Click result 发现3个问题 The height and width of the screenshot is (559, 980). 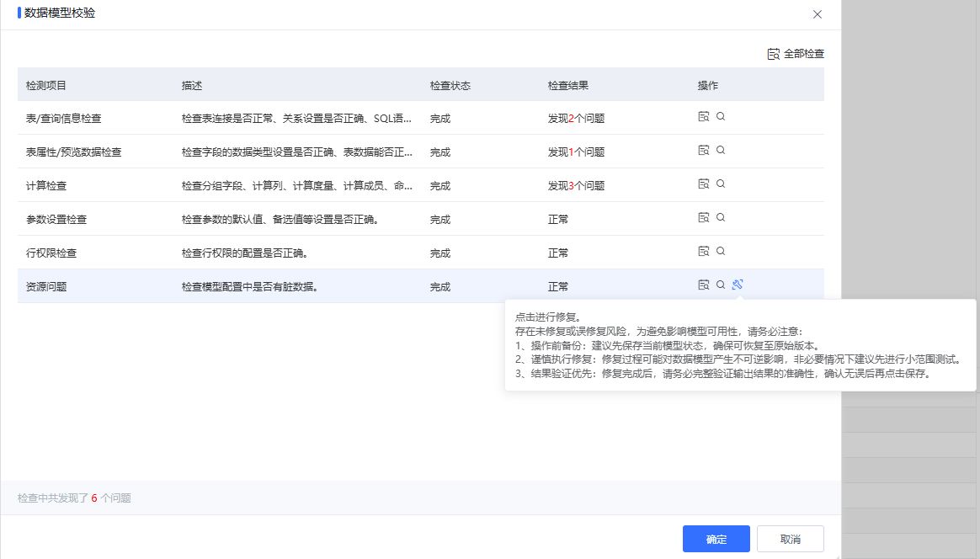(x=576, y=186)
